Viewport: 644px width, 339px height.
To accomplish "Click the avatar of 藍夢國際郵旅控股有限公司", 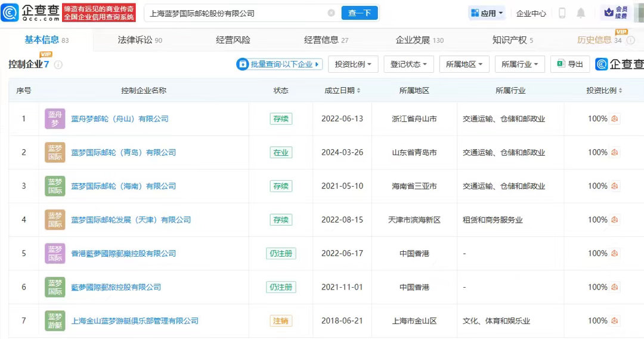I will [55, 287].
